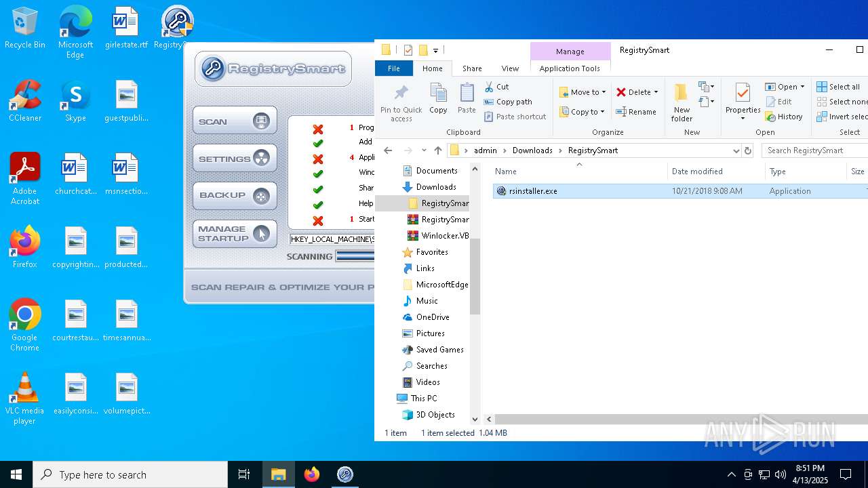Switch to the Home tab
The width and height of the screenshot is (868, 488).
coord(433,68)
